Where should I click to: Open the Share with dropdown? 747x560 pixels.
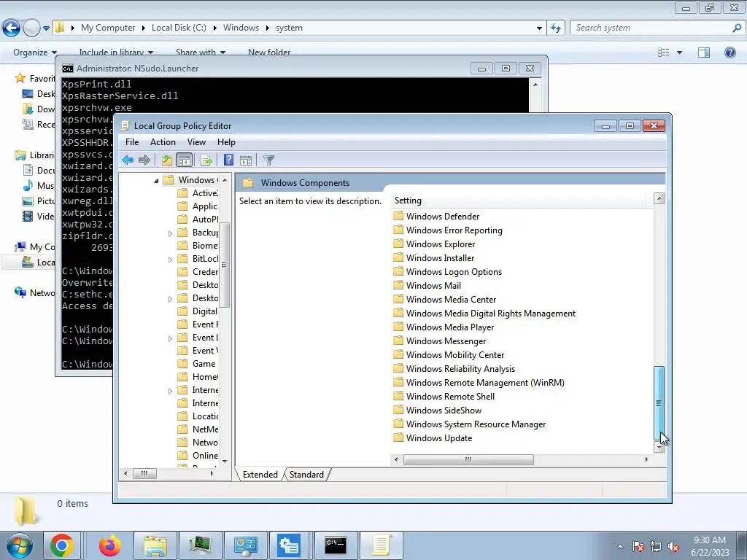(x=200, y=52)
